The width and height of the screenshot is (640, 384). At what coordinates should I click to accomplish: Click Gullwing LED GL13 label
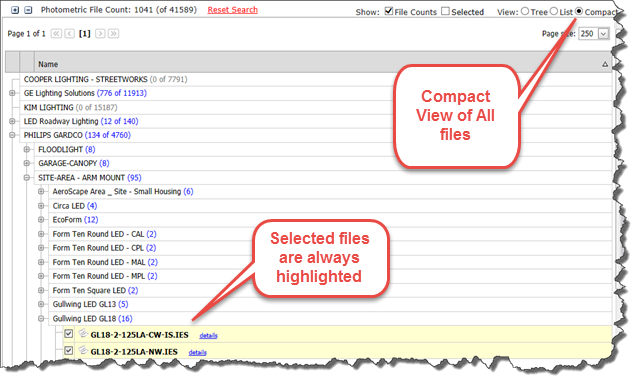click(x=84, y=304)
